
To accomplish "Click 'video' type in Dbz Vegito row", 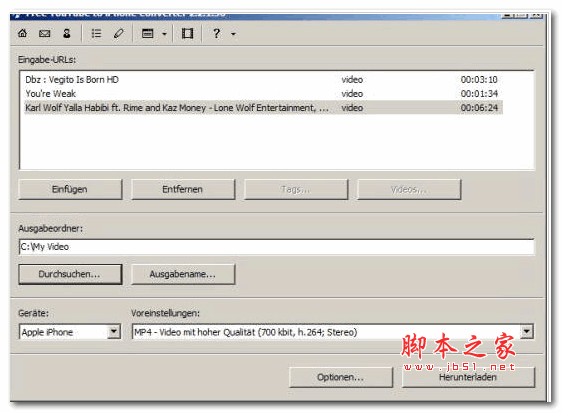I will [352, 80].
